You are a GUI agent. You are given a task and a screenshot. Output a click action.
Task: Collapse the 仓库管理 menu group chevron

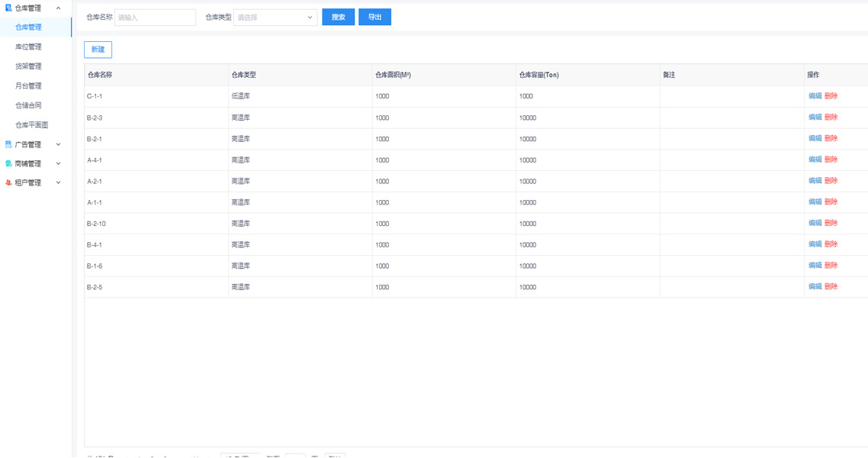coord(58,8)
